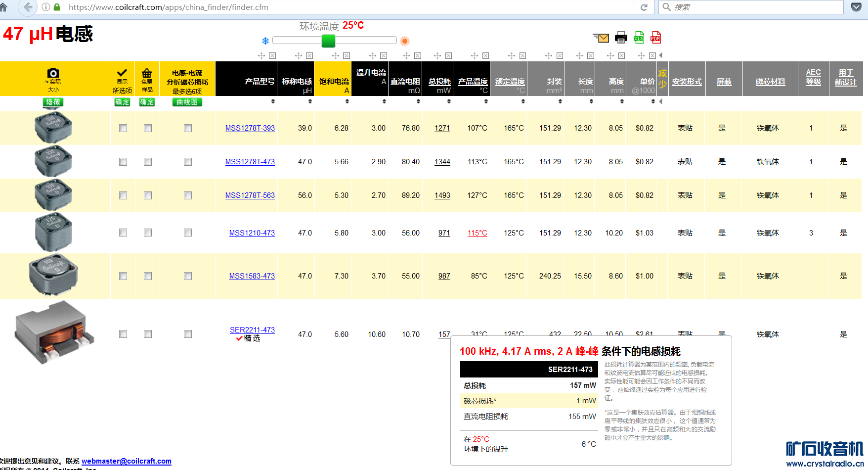Image resolution: width=868 pixels, height=470 pixels.
Task: Click the green 隐藏 button under photos
Action: point(53,102)
